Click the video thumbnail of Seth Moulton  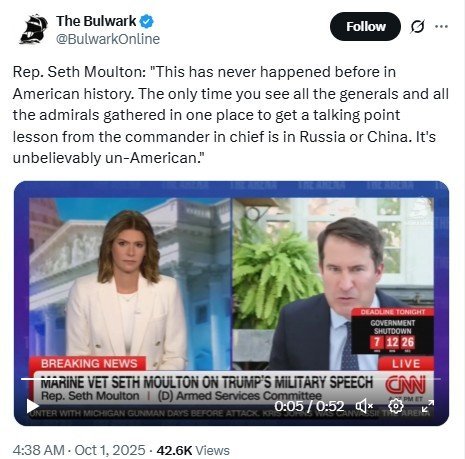[x=231, y=303]
